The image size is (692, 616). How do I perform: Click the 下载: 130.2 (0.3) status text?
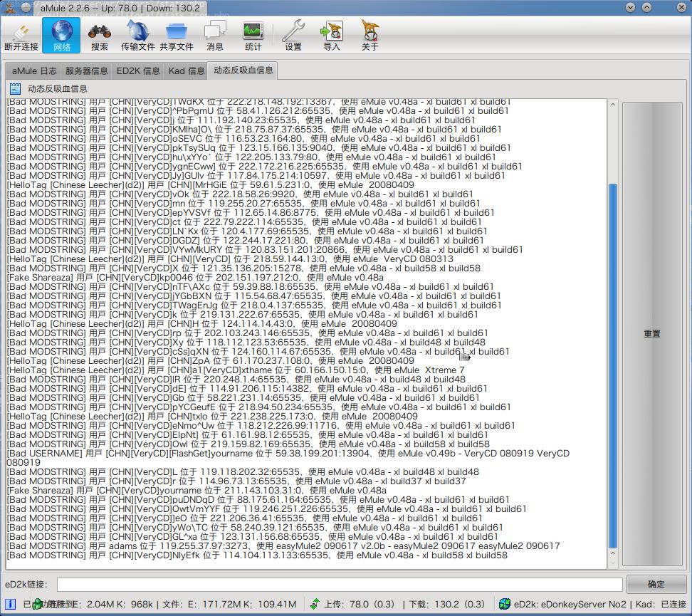(x=446, y=604)
